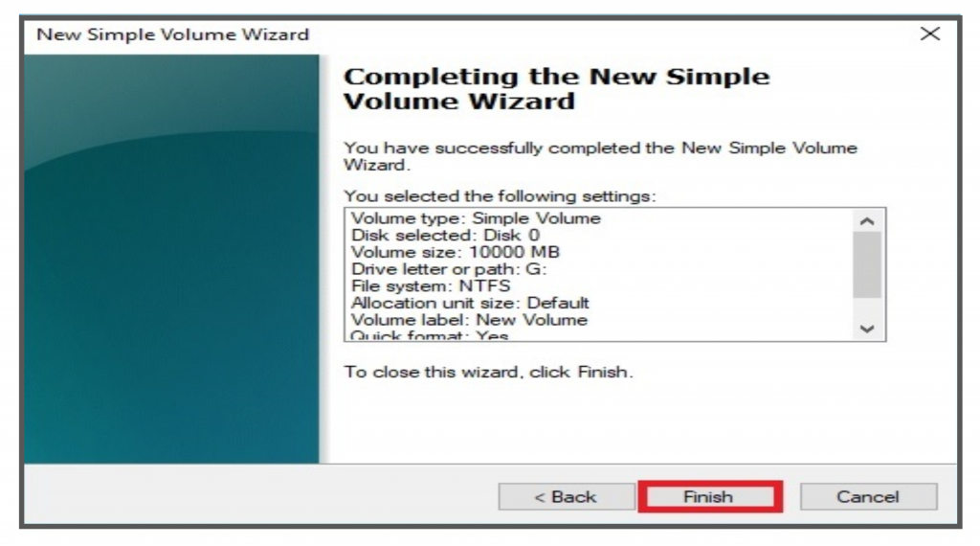Close the wizard with the X icon

(930, 34)
